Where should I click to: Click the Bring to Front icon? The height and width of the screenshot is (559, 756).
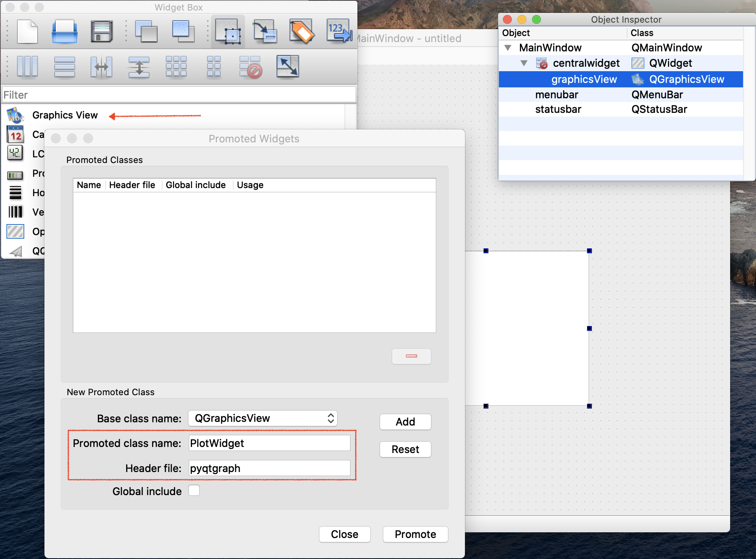tap(183, 32)
